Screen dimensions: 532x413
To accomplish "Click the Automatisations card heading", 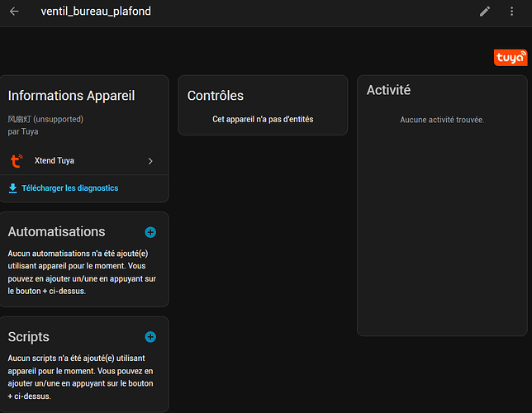I will point(57,232).
